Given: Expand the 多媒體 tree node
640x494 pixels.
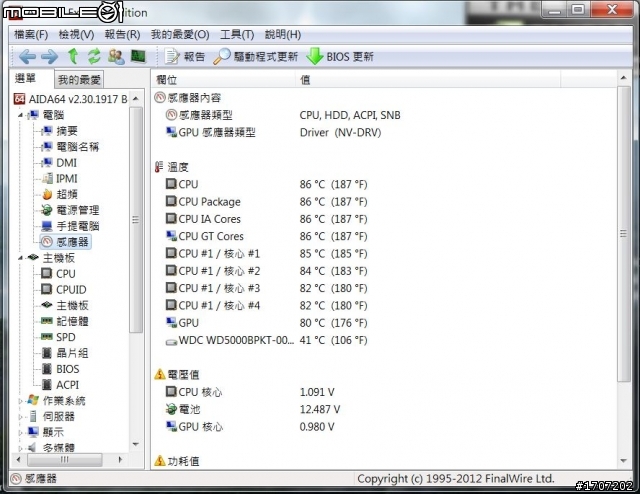Looking at the screenshot, I should click(20, 448).
